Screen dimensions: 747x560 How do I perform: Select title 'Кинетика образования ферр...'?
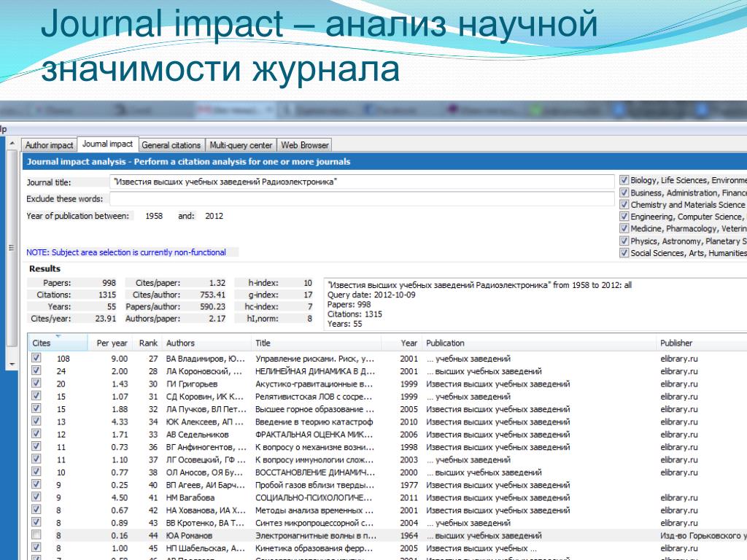tap(314, 548)
